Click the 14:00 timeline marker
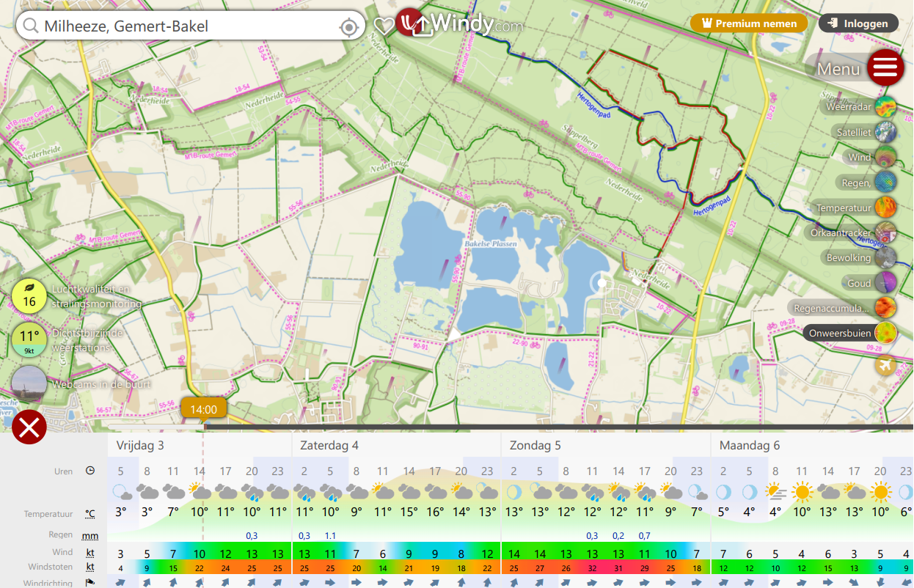 coord(203,409)
